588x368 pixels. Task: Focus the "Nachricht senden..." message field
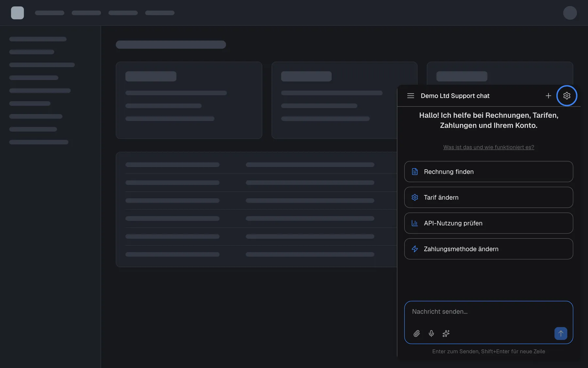(x=489, y=312)
